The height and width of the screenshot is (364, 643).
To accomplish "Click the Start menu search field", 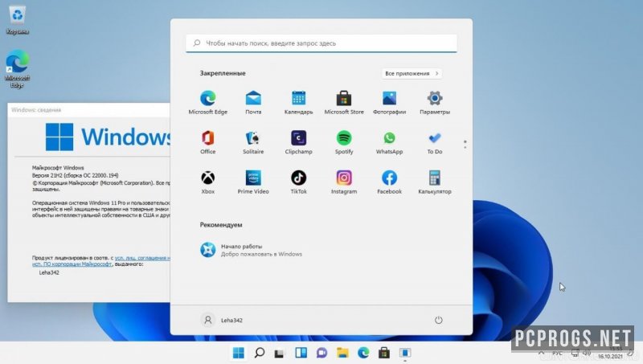I will (321, 43).
